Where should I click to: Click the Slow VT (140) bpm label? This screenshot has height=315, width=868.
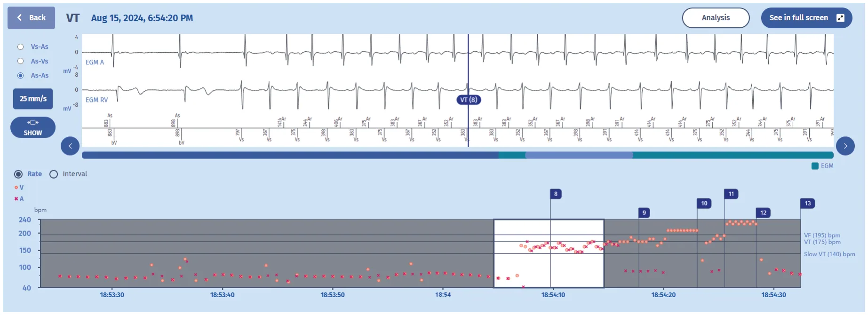pyautogui.click(x=829, y=254)
